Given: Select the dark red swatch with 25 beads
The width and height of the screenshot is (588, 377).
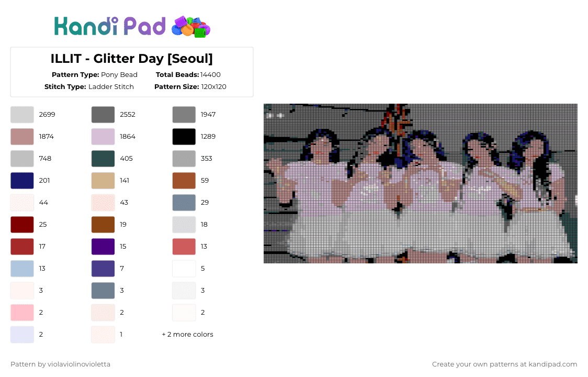Looking at the screenshot, I should [x=22, y=225].
